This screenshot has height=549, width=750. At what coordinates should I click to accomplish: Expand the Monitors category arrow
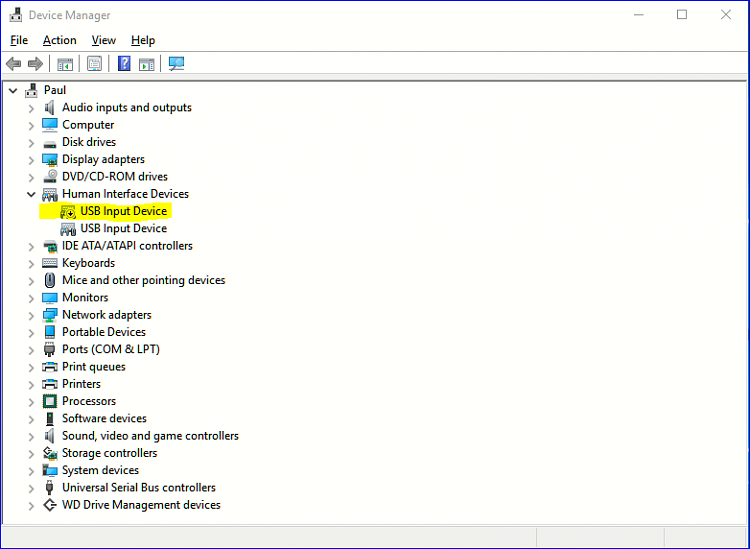tap(31, 298)
